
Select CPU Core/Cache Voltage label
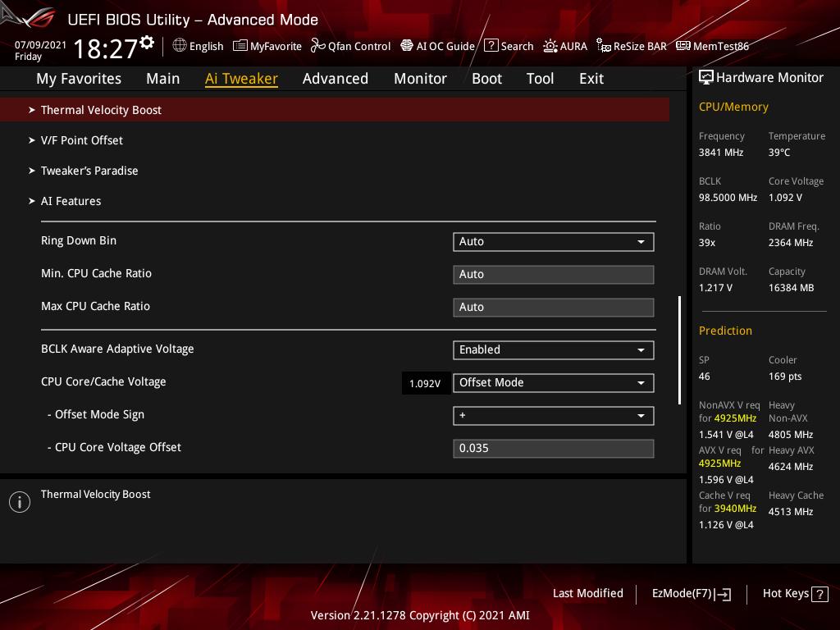pyautogui.click(x=103, y=382)
